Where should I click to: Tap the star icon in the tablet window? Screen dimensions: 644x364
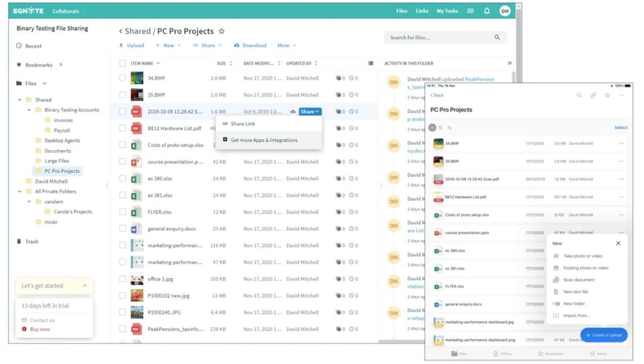(x=607, y=95)
